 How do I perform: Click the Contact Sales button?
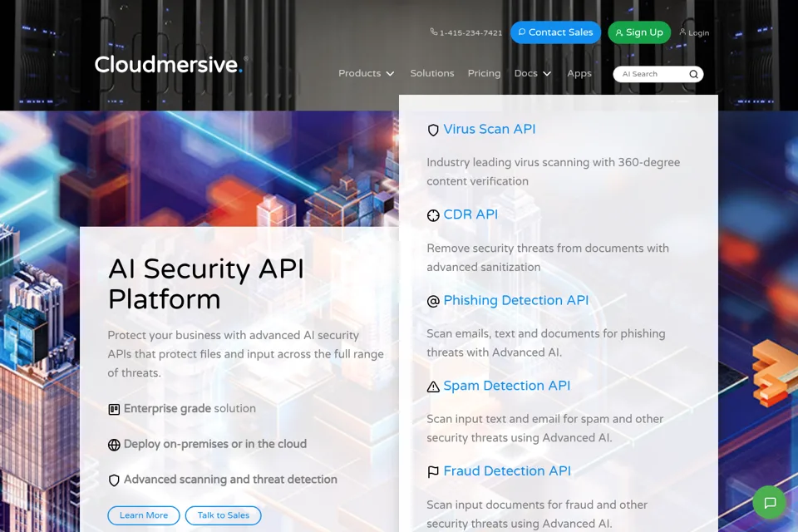[x=555, y=32]
